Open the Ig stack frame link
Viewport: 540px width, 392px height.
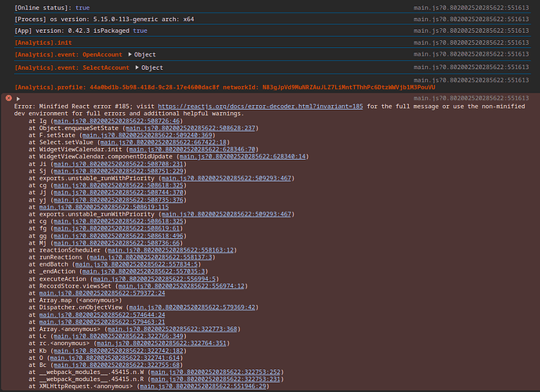click(117, 121)
